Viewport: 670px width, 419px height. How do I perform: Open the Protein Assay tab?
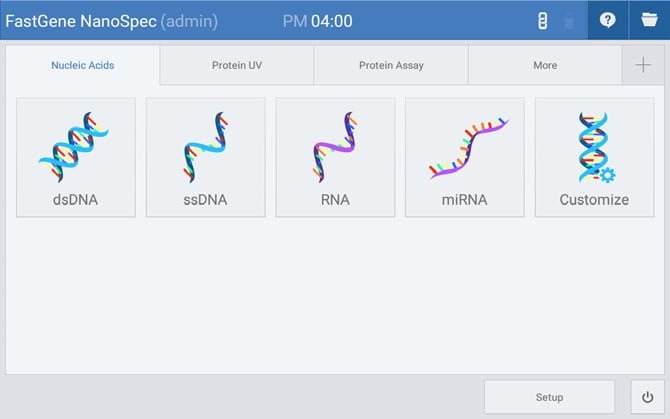pyautogui.click(x=391, y=65)
